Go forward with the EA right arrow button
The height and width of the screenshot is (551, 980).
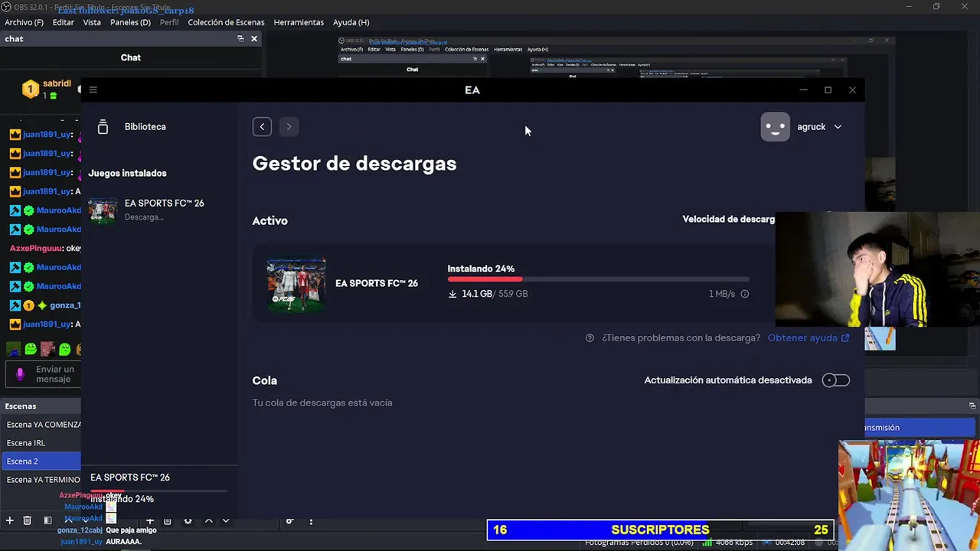point(289,127)
